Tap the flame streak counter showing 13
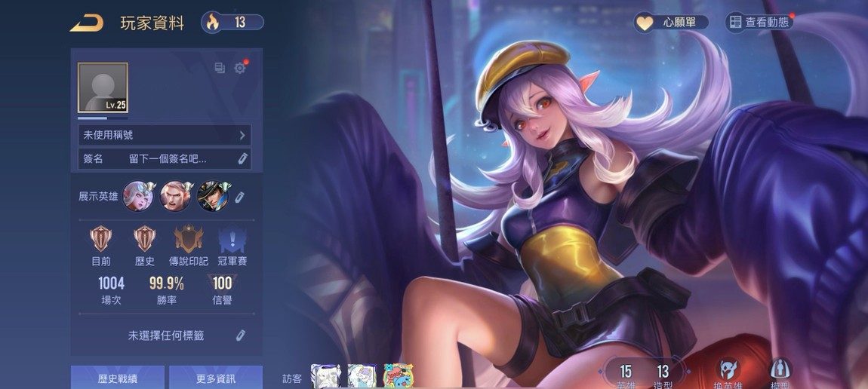The width and height of the screenshot is (868, 389). pos(232,23)
